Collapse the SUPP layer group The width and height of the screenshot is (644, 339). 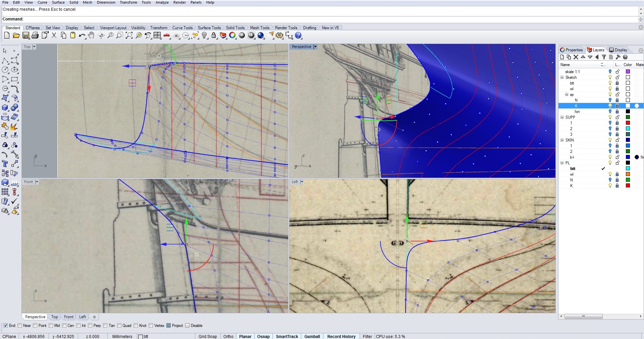(562, 117)
